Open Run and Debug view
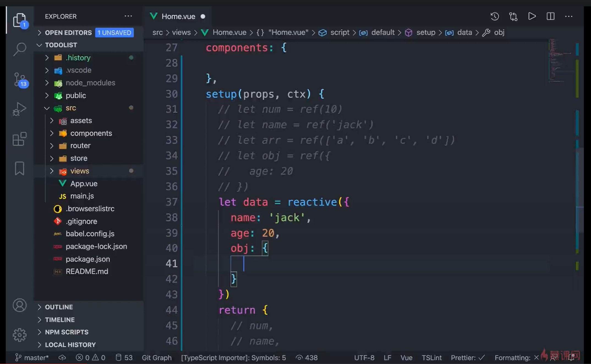Screen dimensions: 591x364 click(x=20, y=109)
